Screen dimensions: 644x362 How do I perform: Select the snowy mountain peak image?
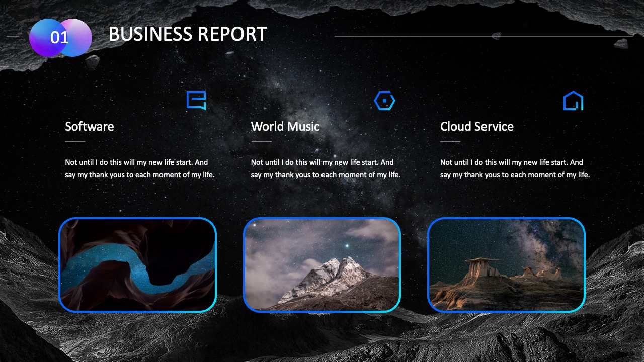pos(322,265)
